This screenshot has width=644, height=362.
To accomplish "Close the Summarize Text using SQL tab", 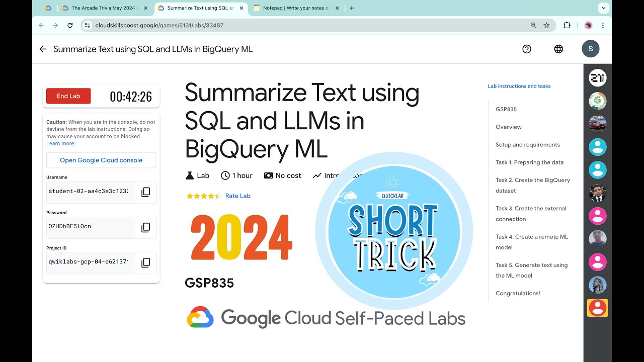I will pos(241,8).
